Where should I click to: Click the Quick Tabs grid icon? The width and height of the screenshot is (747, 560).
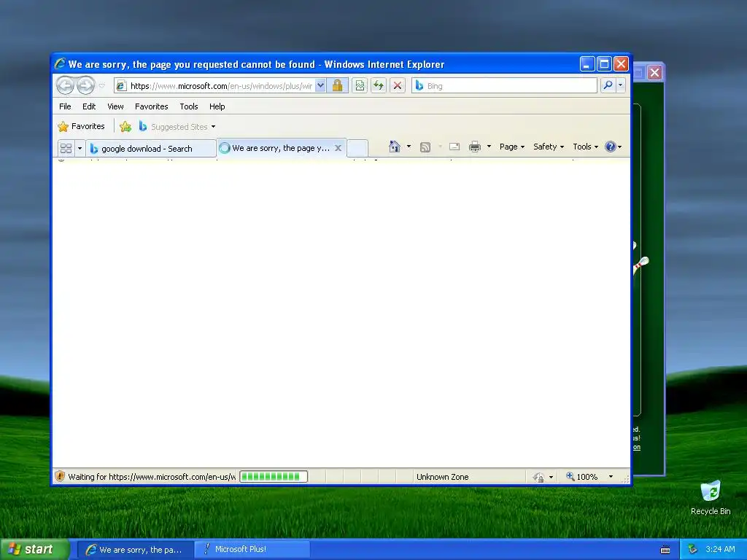(66, 149)
